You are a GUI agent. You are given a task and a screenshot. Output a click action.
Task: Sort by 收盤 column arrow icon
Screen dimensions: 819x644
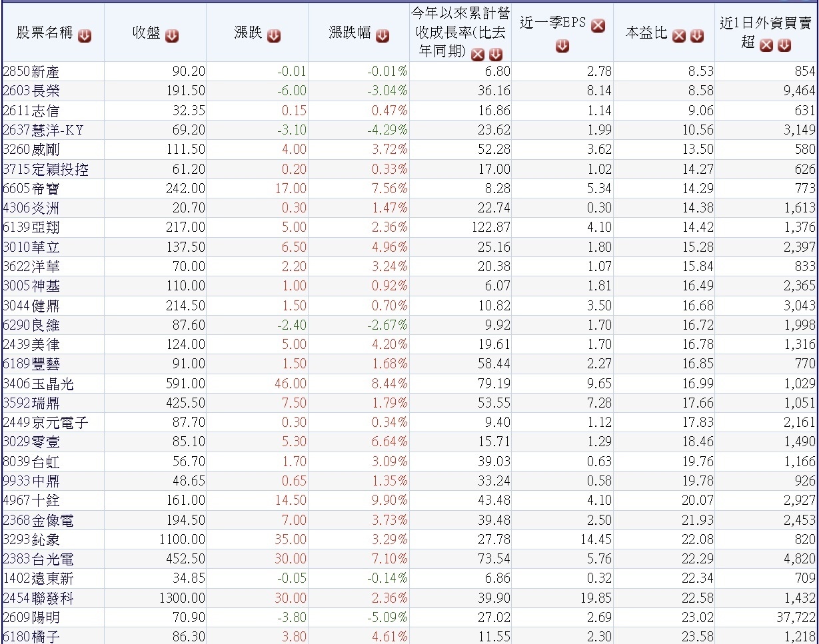click(172, 36)
